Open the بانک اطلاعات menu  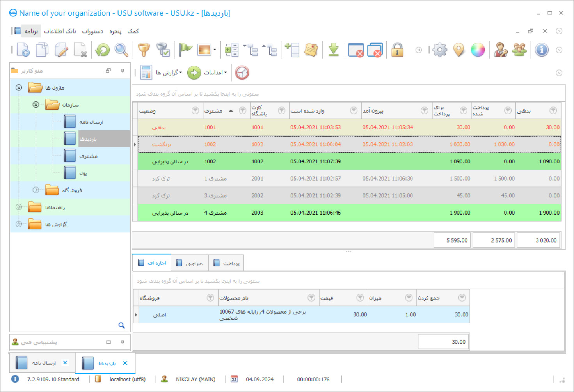click(60, 31)
